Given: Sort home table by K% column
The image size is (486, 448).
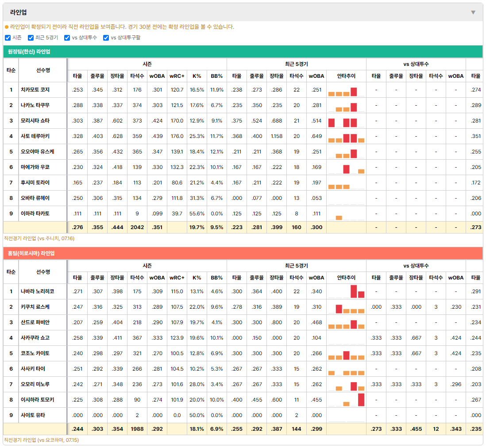Looking at the screenshot, I should (x=197, y=278).
